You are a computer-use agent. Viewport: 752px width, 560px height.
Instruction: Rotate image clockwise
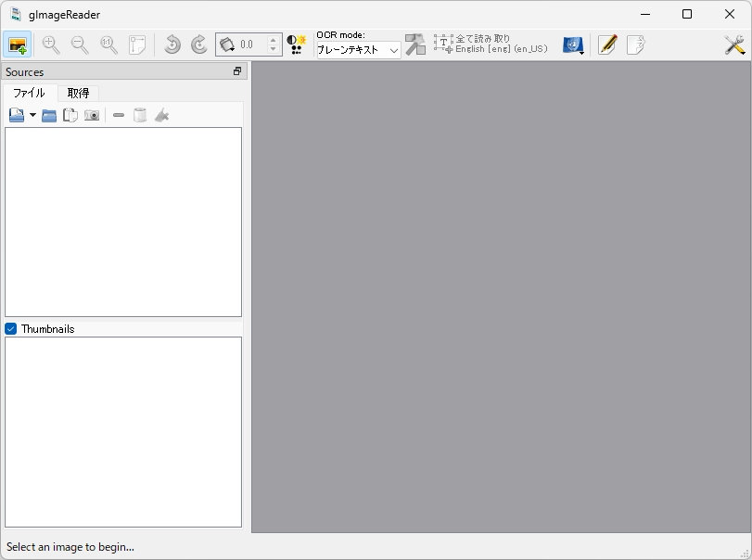pyautogui.click(x=199, y=45)
